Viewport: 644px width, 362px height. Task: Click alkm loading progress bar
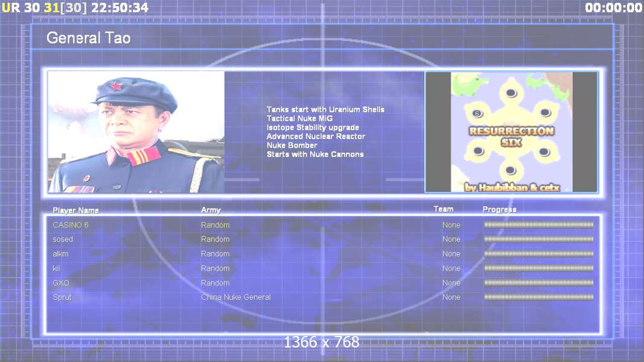click(538, 254)
